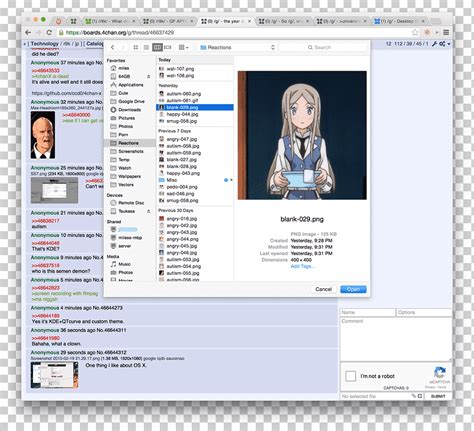Click the Add Tags link
The height and width of the screenshot is (431, 474).
(x=303, y=266)
